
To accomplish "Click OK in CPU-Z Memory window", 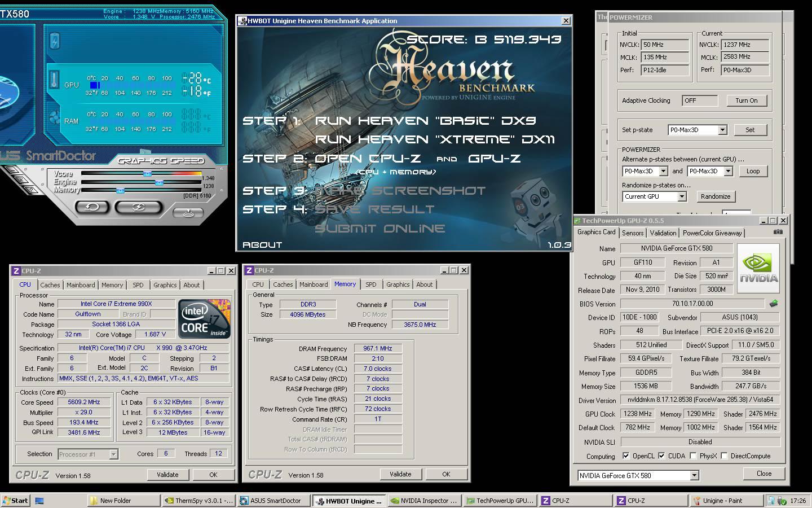I will [446, 474].
